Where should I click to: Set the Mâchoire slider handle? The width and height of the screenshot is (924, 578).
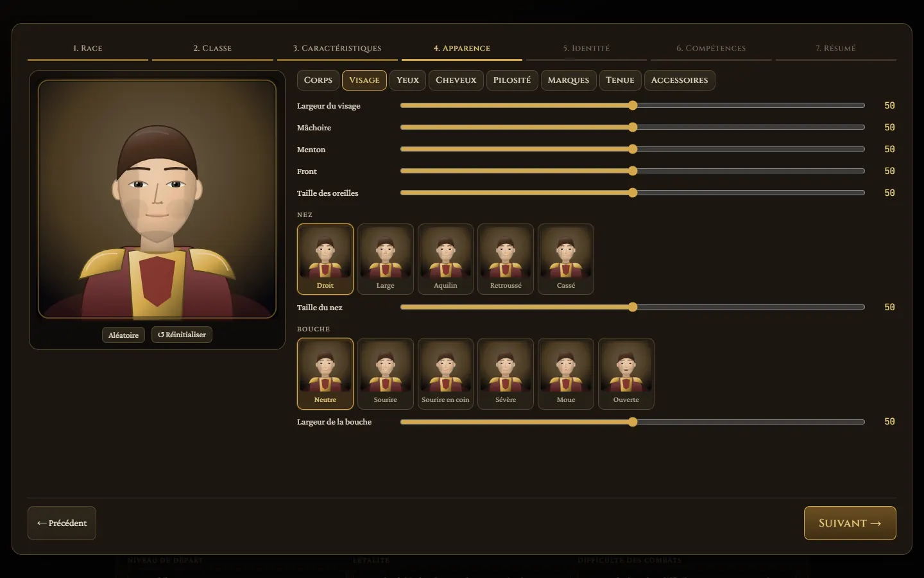(x=633, y=127)
